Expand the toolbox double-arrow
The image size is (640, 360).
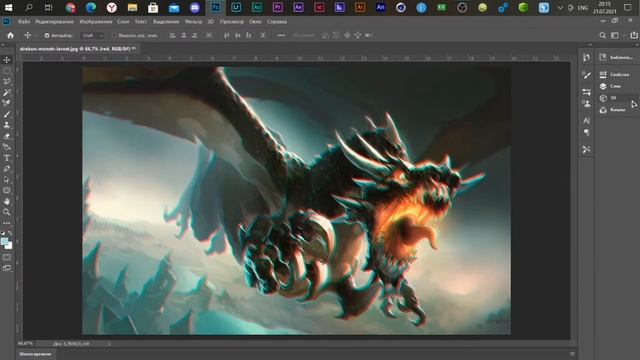coord(3,44)
